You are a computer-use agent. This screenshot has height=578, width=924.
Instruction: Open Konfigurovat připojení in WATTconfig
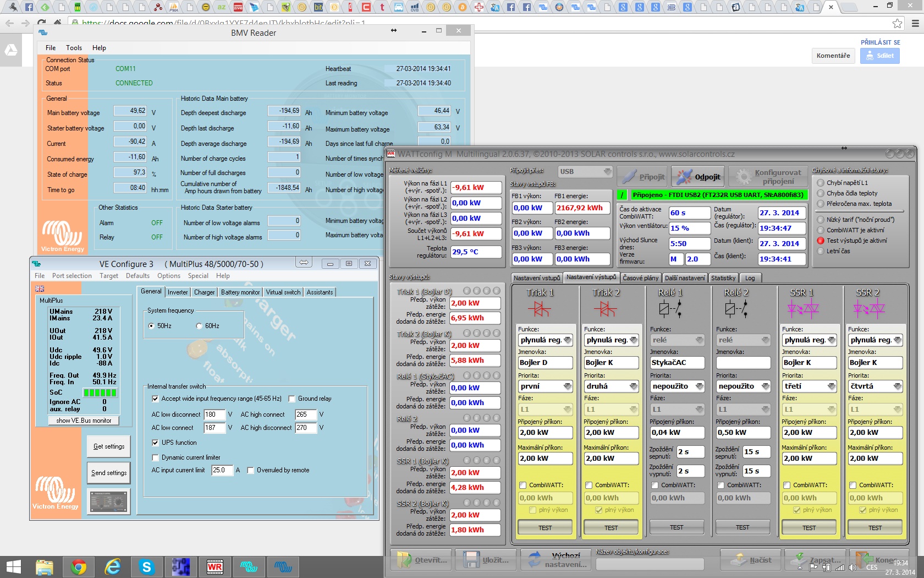pos(769,177)
